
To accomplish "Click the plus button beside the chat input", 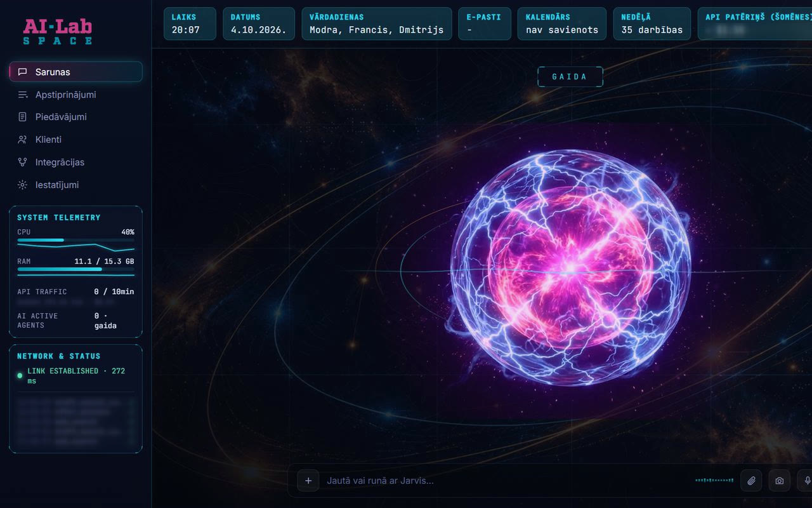I will click(308, 481).
